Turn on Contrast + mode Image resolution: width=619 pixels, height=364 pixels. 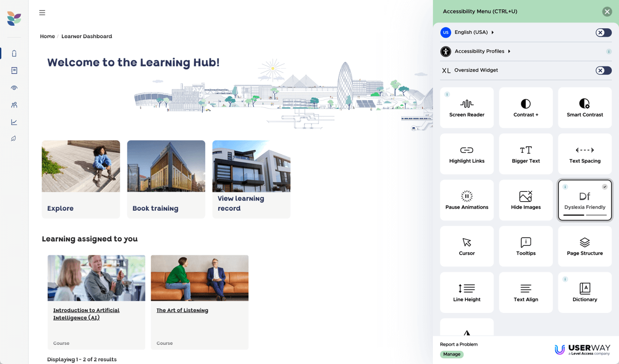pos(525,108)
